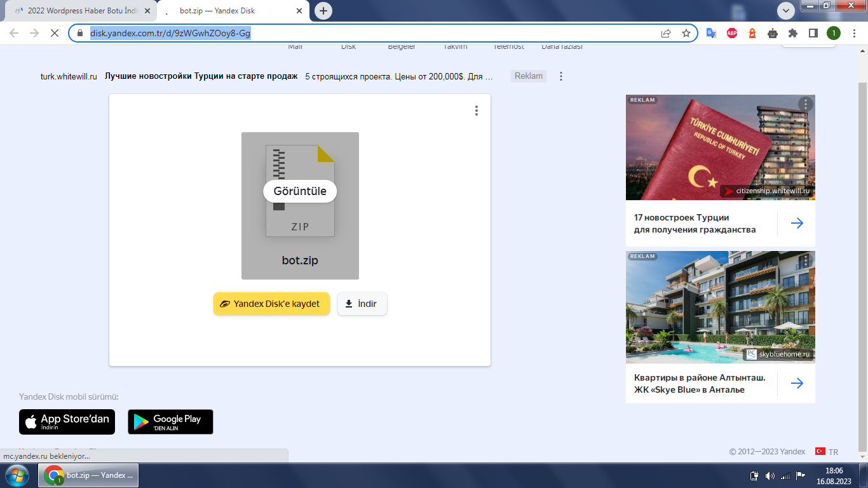The height and width of the screenshot is (488, 868).
Task: Open the Chrome extensions puzzle menu
Action: point(792,33)
